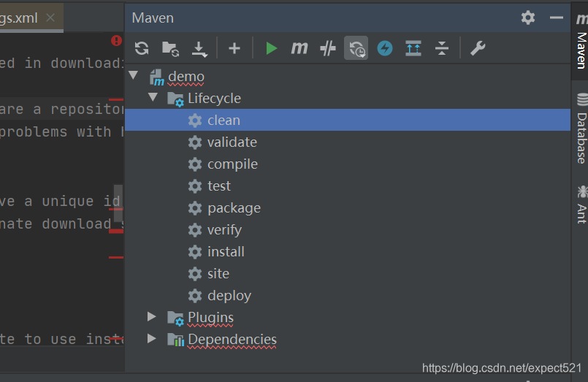Click the Dependencies library icon

coord(175,340)
